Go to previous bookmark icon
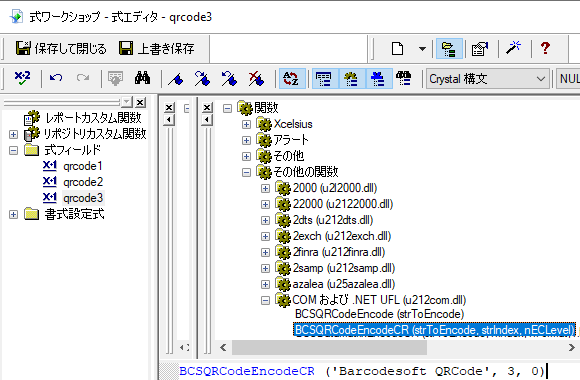 click(x=229, y=78)
